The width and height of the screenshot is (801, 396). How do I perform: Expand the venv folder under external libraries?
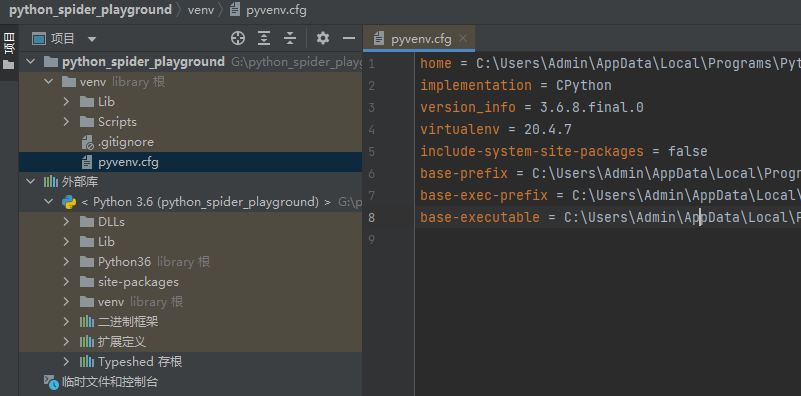click(x=66, y=302)
